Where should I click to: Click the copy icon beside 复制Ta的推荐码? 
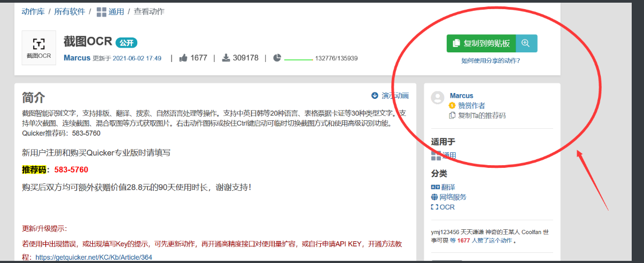(453, 115)
